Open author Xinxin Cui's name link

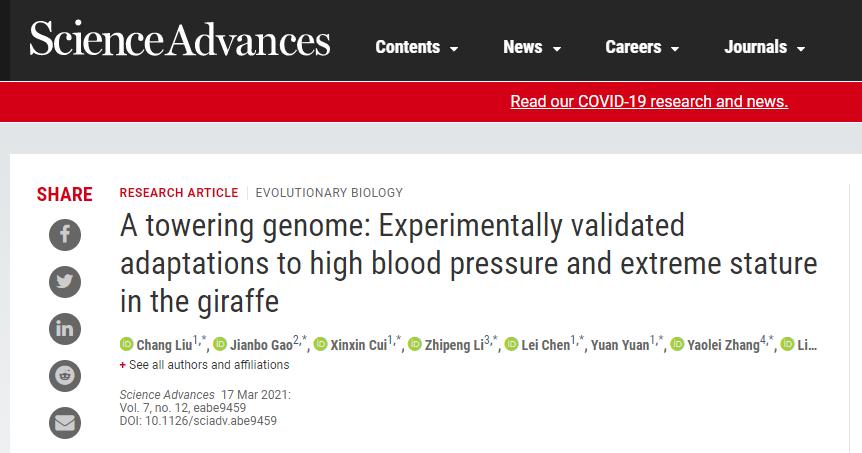pos(358,345)
